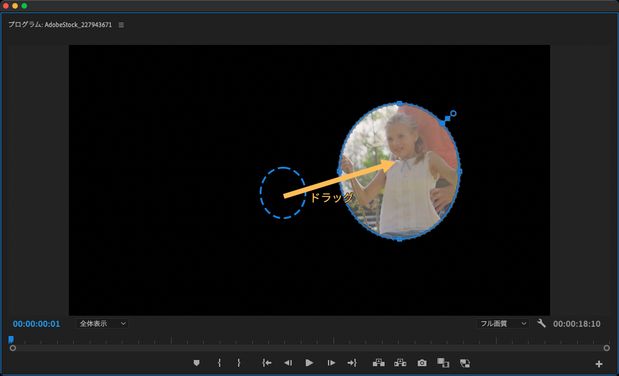Click the blue playhead on time ruler
Screen dimensions: 619x376
(11, 339)
